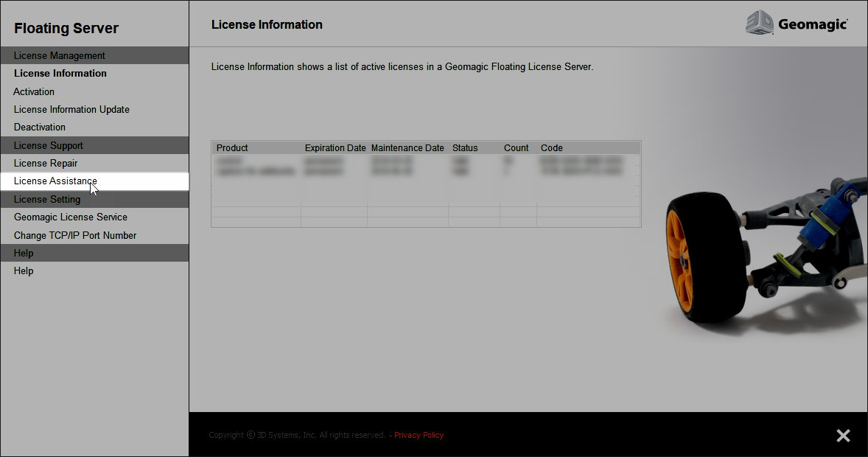Open the Deactivation option

pos(39,127)
